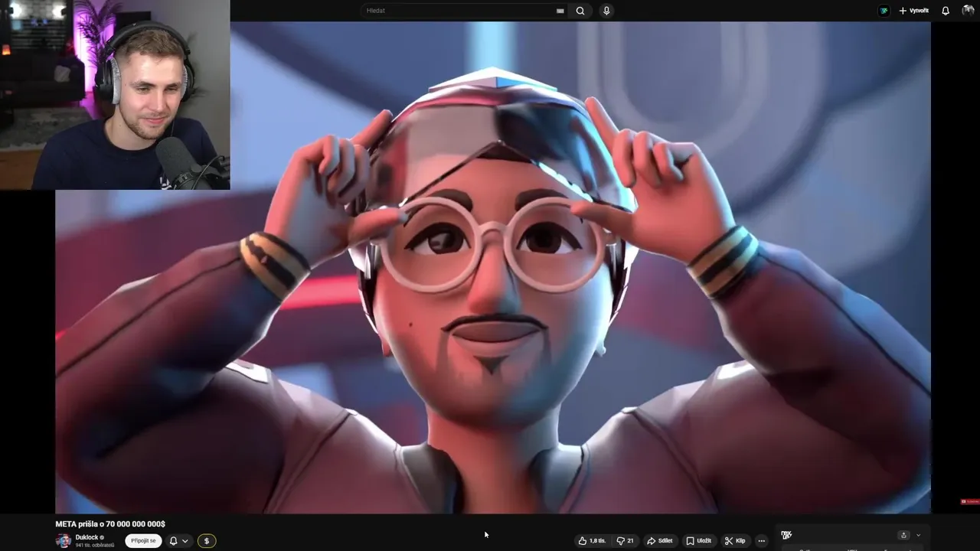This screenshot has width=980, height=551.
Task: Open the account avatar menu
Action: point(968,11)
